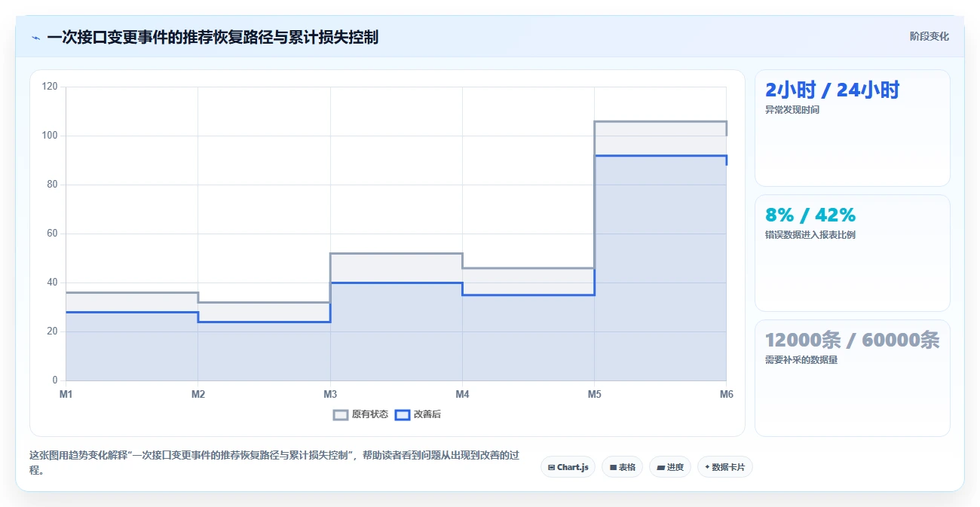Click the gray 原有状态 legend swatch
Viewport: 980px width, 507px height.
[x=341, y=414]
